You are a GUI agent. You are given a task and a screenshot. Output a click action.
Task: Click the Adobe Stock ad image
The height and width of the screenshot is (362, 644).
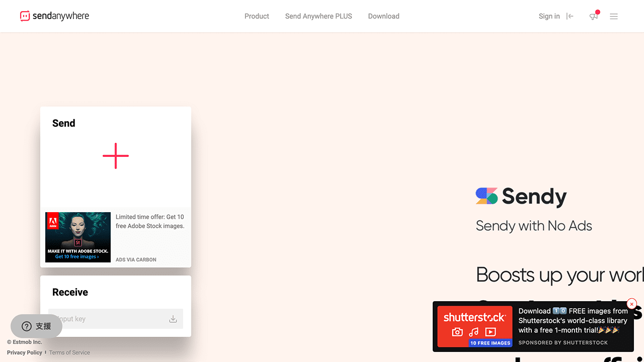click(x=78, y=237)
